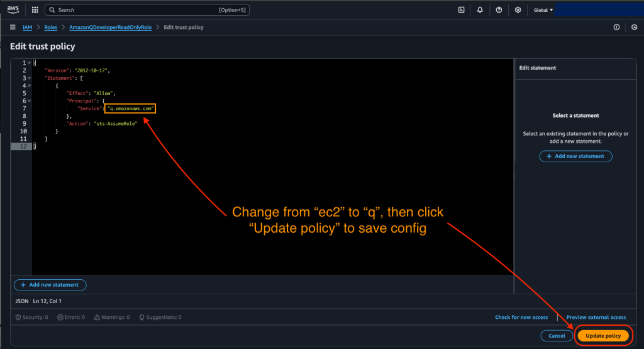Open the AWS console home logo

(x=13, y=9)
